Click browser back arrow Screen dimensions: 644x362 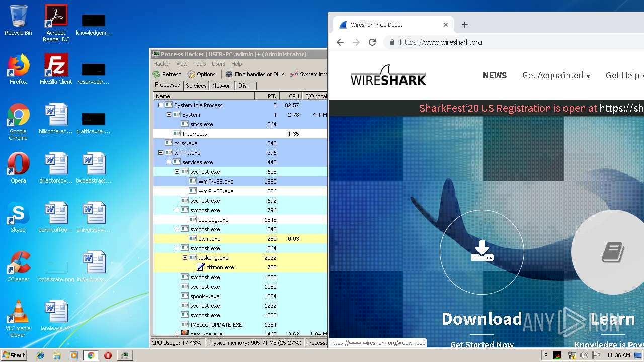coord(340,42)
